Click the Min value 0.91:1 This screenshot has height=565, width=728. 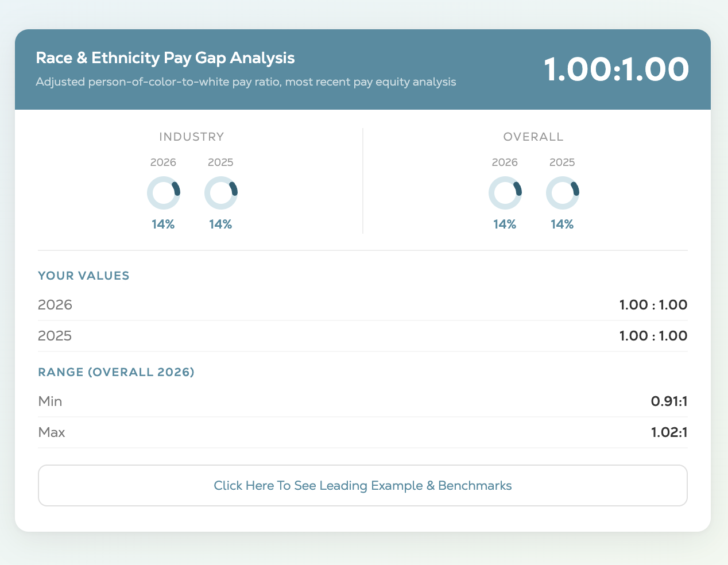[x=669, y=401]
